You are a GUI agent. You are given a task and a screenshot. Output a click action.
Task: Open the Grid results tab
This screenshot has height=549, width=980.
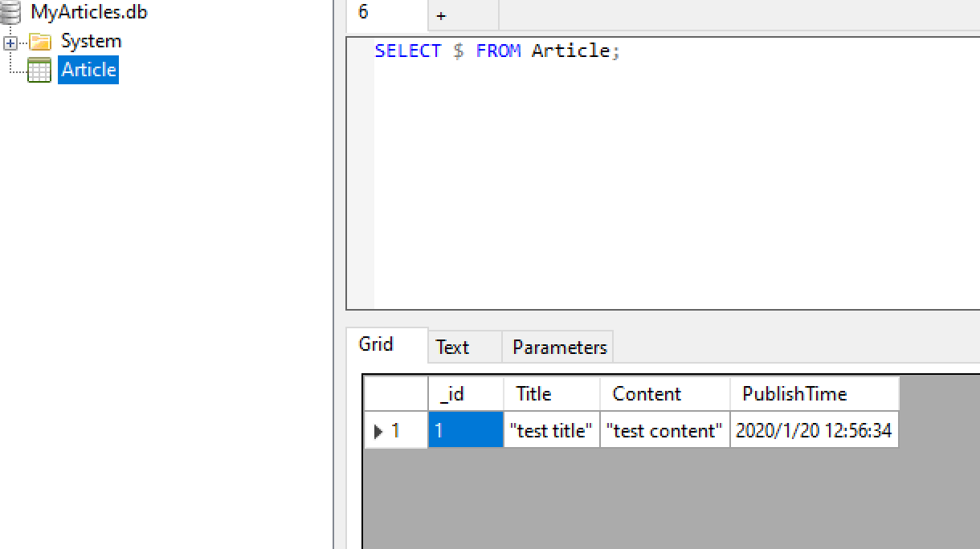[386, 345]
